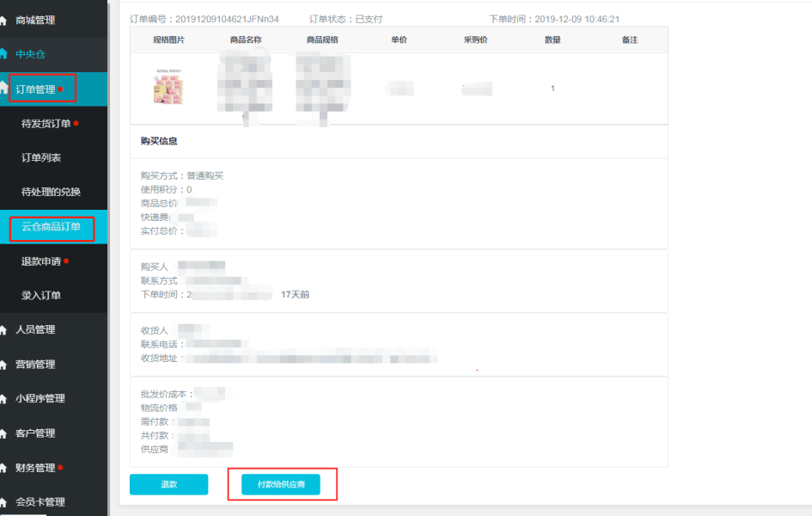
Task: Go to 录入订单 page
Action: [x=41, y=296]
